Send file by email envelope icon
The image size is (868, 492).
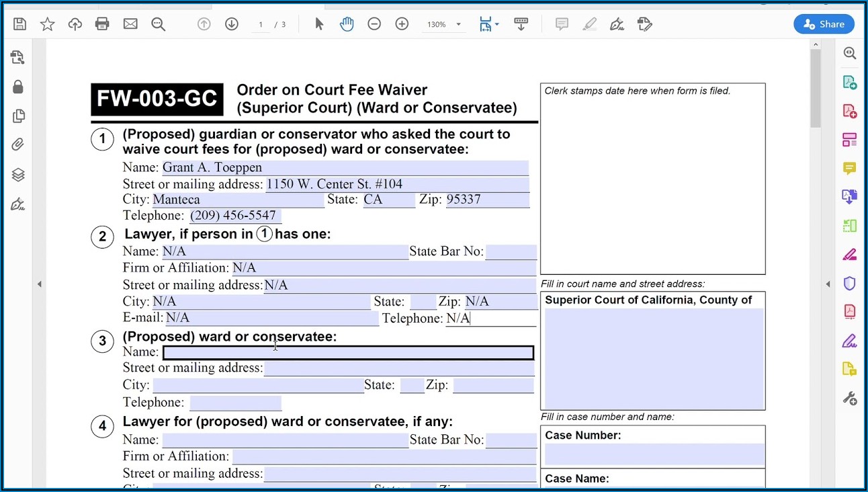click(130, 24)
